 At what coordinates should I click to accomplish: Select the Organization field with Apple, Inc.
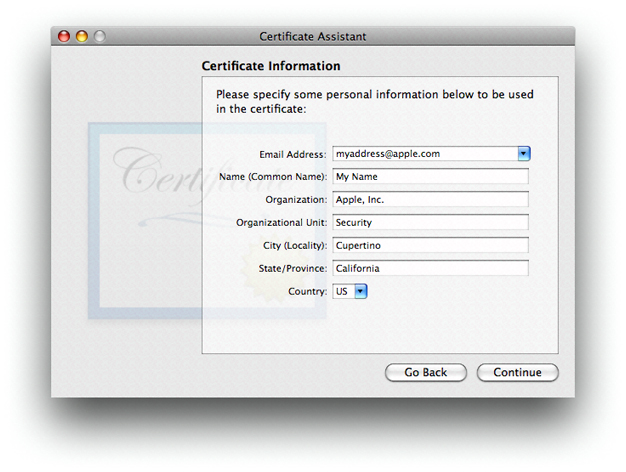tap(430, 199)
